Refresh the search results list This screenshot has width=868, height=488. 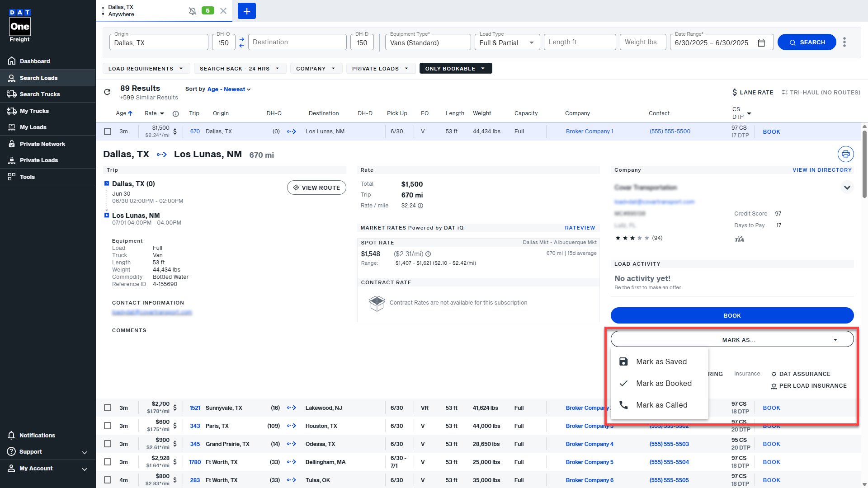click(x=107, y=92)
